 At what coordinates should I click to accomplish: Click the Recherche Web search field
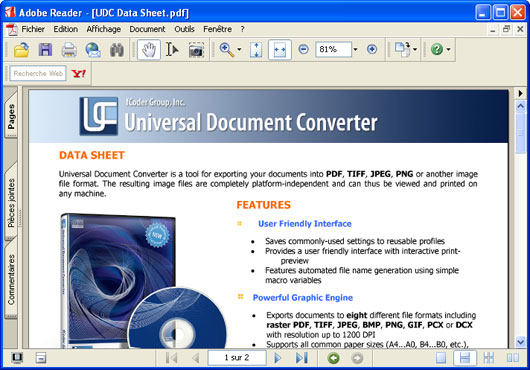tap(38, 73)
